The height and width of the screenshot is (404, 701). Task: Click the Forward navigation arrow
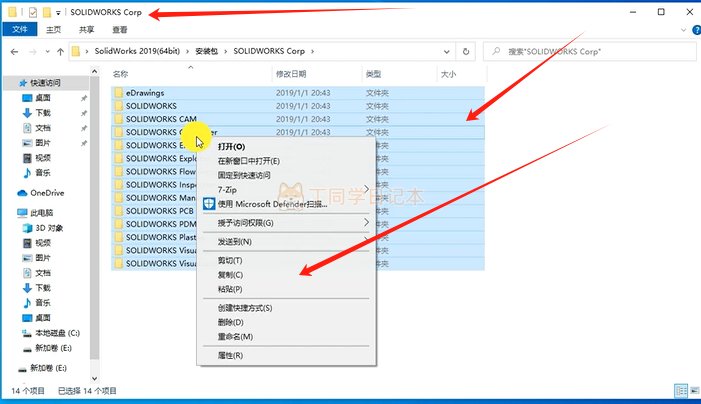pos(33,52)
